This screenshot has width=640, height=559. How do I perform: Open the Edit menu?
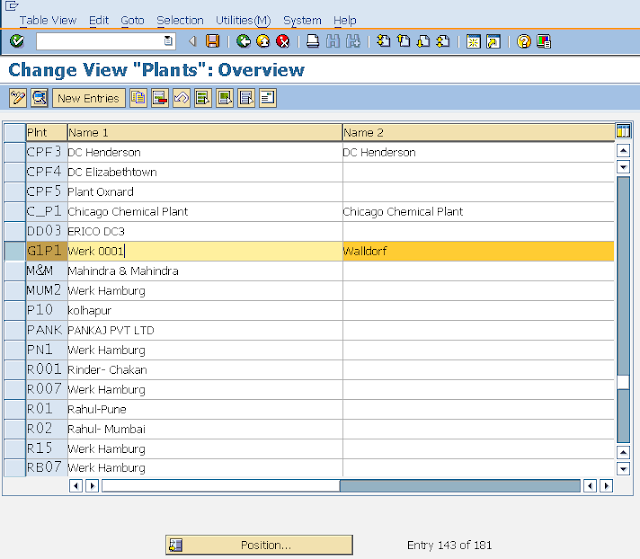click(x=99, y=20)
